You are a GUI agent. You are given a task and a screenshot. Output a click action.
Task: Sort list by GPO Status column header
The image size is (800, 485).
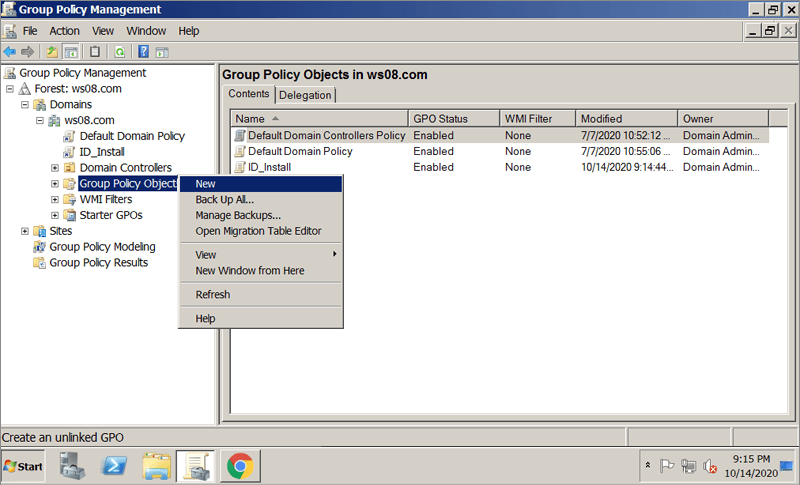click(x=454, y=119)
